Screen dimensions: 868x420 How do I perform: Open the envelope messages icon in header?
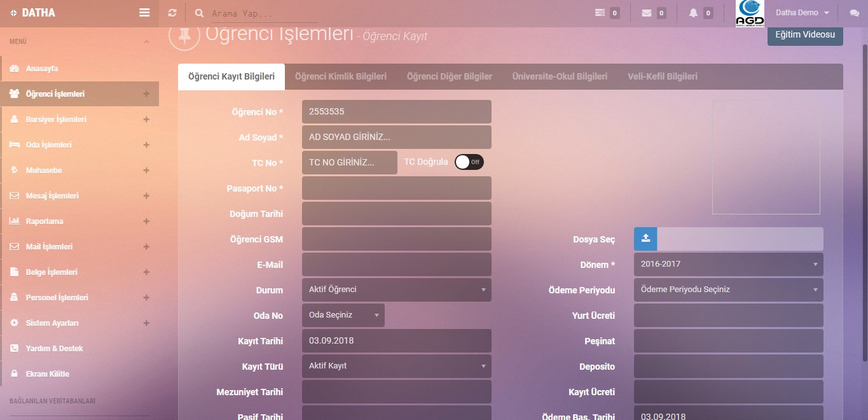tap(647, 13)
